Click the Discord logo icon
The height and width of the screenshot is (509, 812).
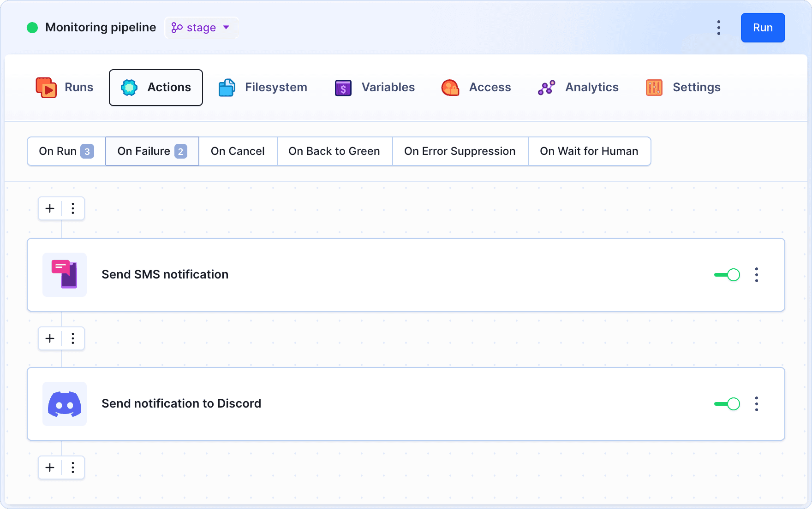tap(64, 404)
